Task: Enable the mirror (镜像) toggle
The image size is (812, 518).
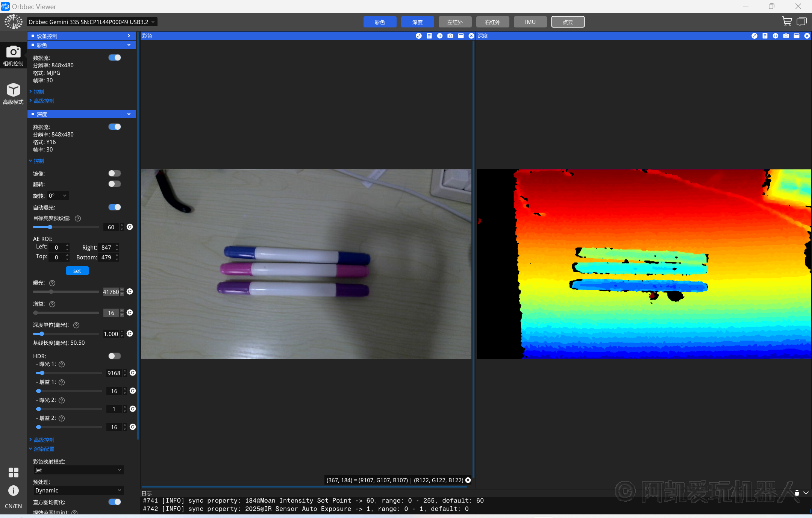Action: [x=115, y=173]
